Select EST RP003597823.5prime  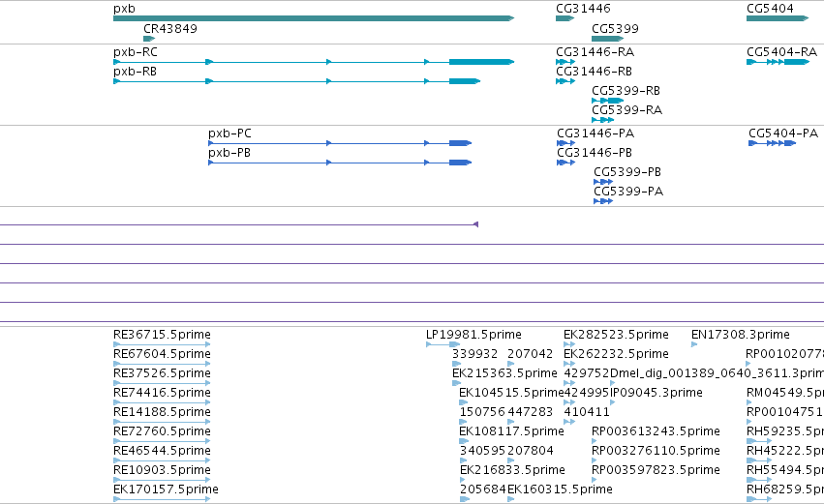click(656, 471)
